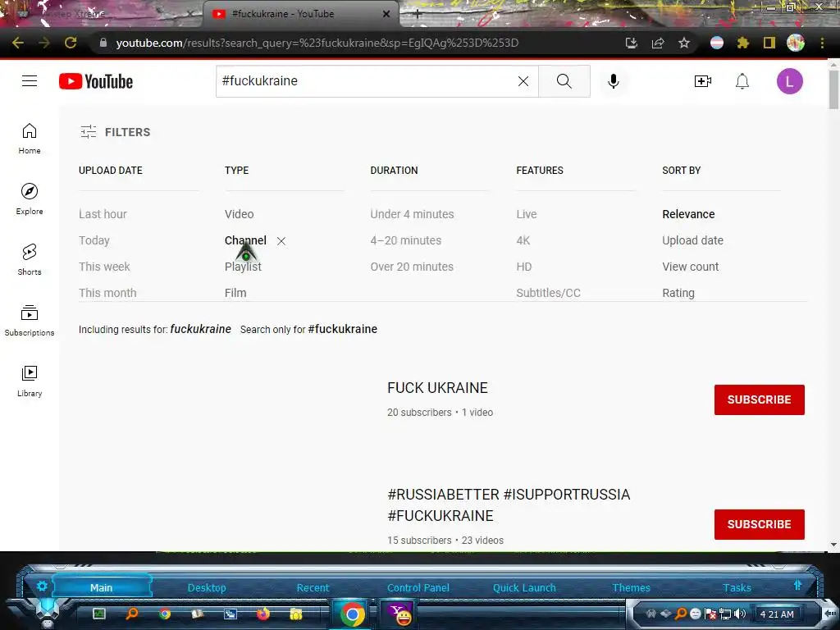This screenshot has height=630, width=840.
Task: Open Home in the sidebar
Action: [x=30, y=139]
